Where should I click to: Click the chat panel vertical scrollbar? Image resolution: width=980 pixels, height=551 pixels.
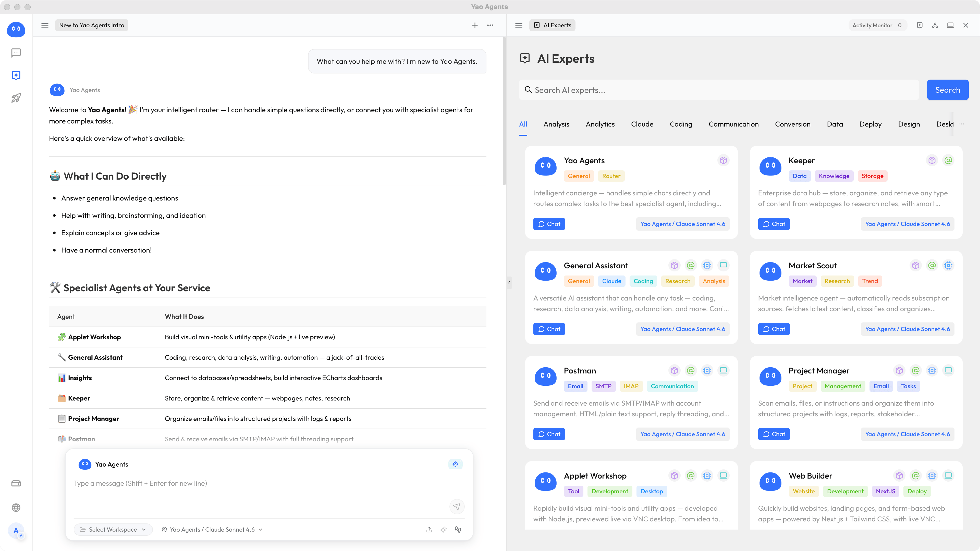[x=504, y=111]
